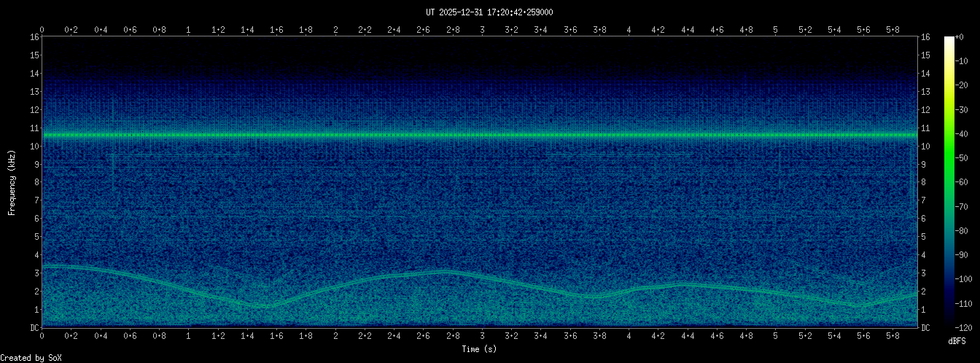The width and height of the screenshot is (980, 363).
Task: Click the 16 kHz label on left frequency axis
Action: coord(34,37)
